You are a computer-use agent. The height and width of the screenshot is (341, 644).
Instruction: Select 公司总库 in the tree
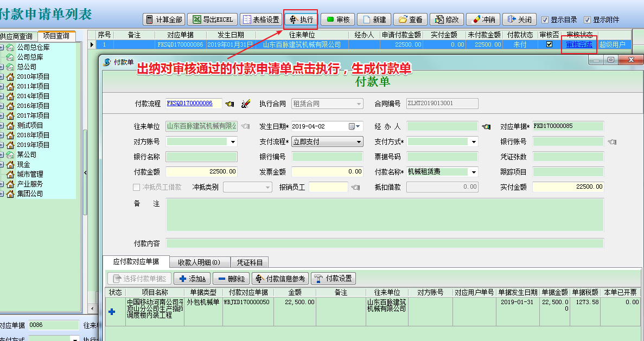click(30, 57)
